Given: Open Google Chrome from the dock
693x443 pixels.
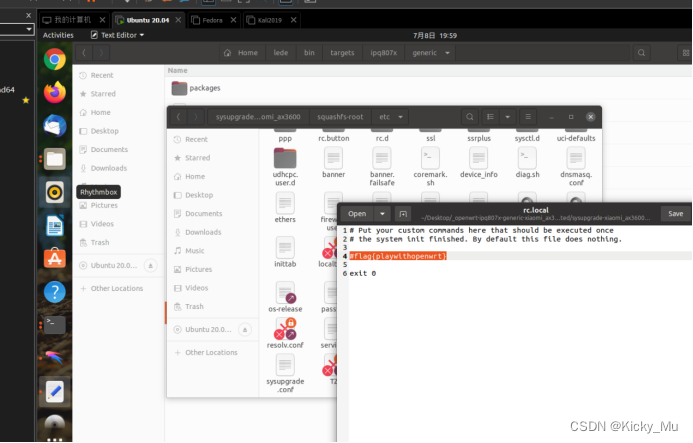Looking at the screenshot, I should point(55,59).
